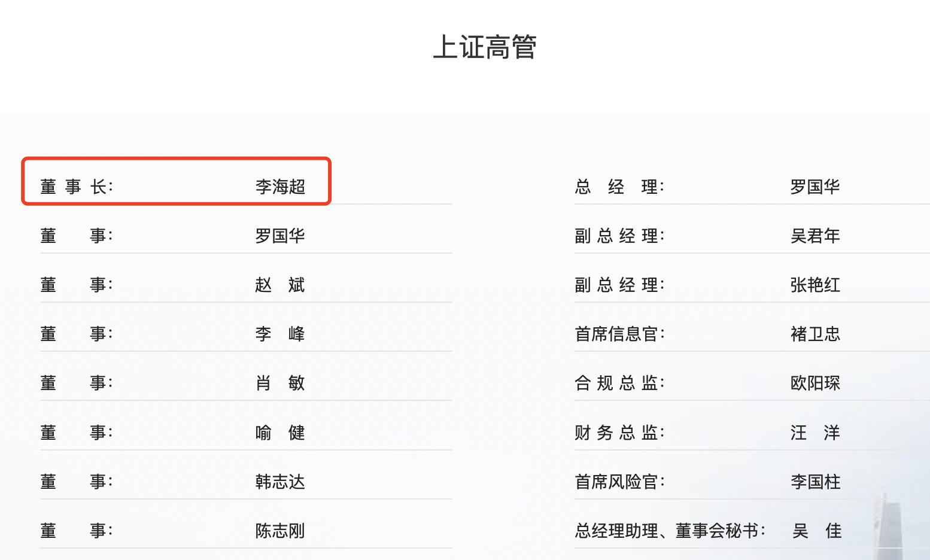This screenshot has width=930, height=560.
Task: Select the deputy manager name "张艳红"
Action: [815, 285]
